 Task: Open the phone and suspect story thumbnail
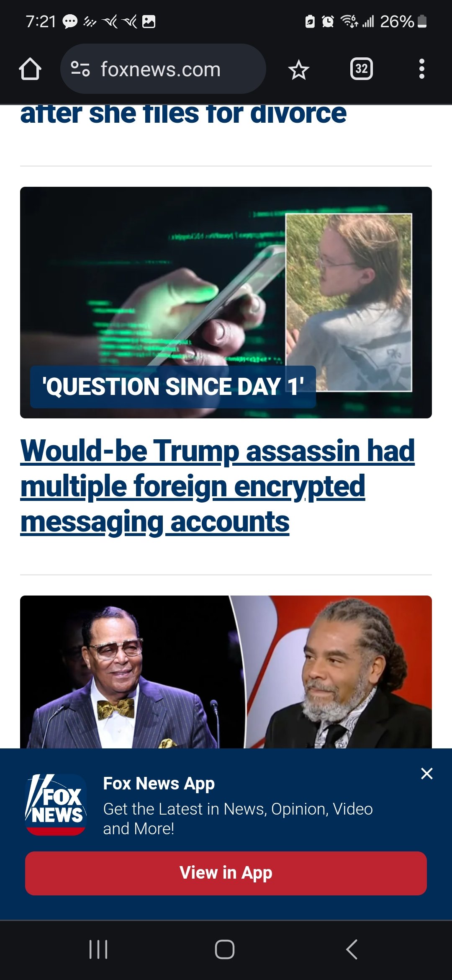[x=226, y=302]
